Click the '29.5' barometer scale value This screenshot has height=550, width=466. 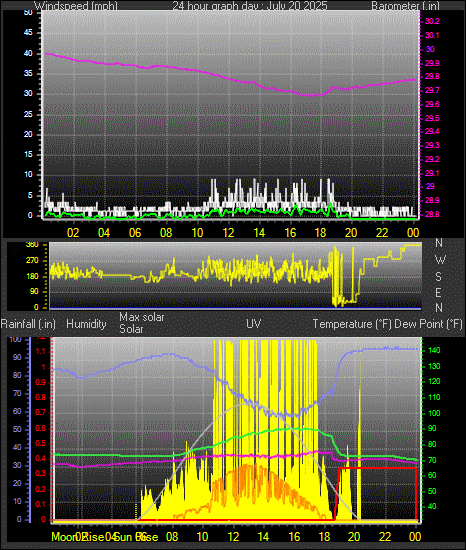(432, 118)
